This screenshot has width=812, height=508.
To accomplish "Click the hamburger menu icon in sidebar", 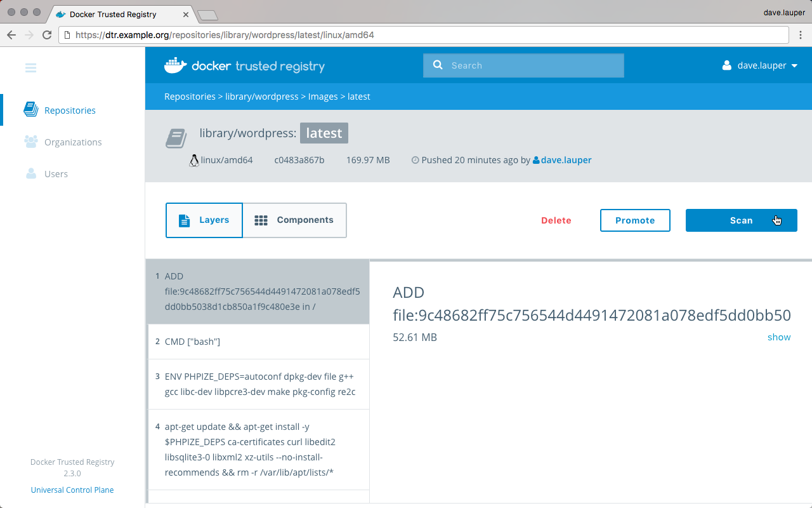I will pos(30,68).
